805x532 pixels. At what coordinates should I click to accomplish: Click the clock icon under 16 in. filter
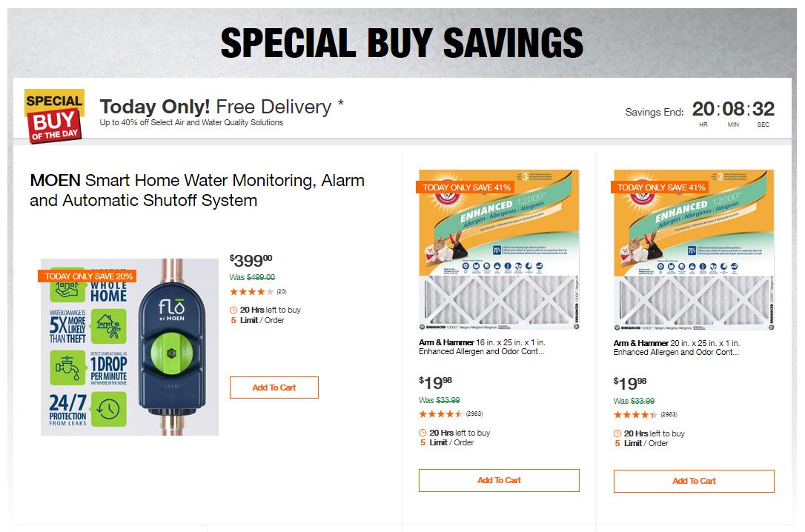tap(423, 433)
